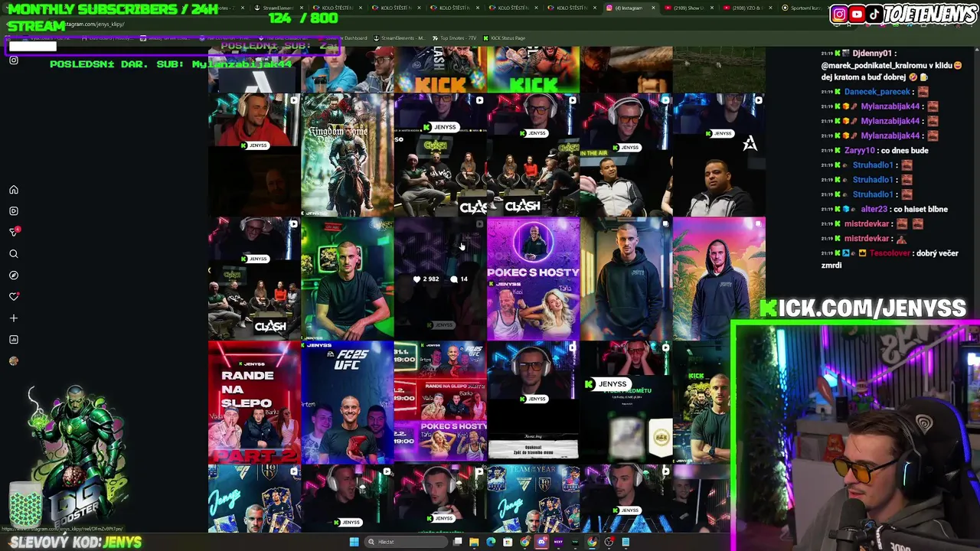Open Instagram Search magnifier icon
Image resolution: width=980 pixels, height=551 pixels.
(x=14, y=254)
